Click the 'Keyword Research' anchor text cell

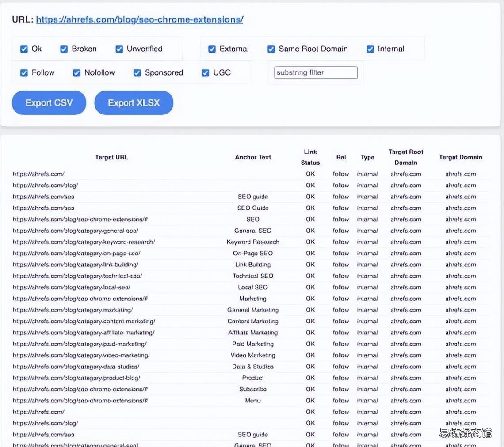tap(252, 242)
